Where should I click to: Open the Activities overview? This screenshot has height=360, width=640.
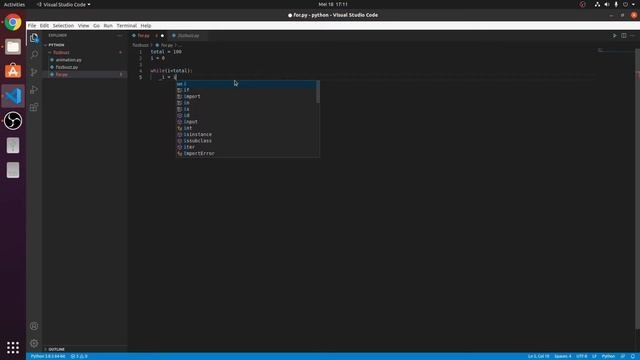pyautogui.click(x=14, y=4)
